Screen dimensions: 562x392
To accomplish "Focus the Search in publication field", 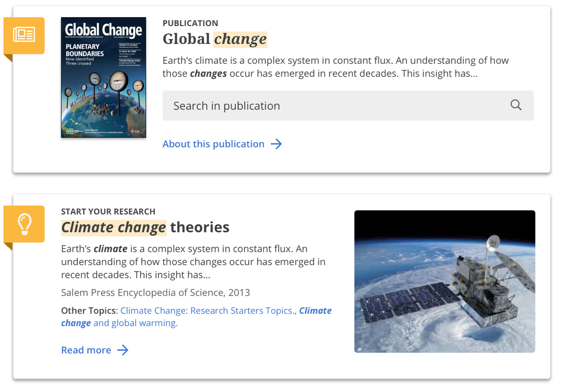I will coord(336,106).
